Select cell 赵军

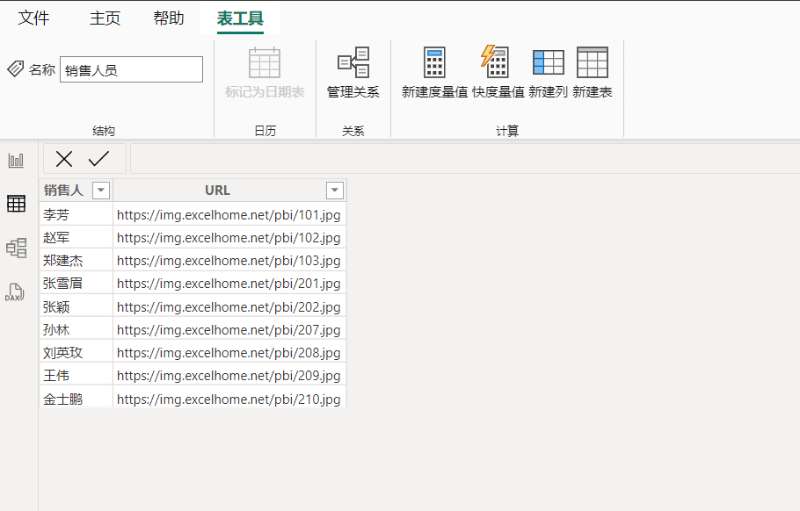(x=76, y=238)
